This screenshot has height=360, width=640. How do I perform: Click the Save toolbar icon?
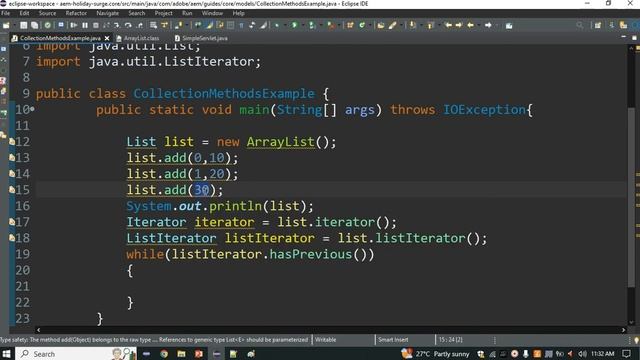tap(24, 25)
